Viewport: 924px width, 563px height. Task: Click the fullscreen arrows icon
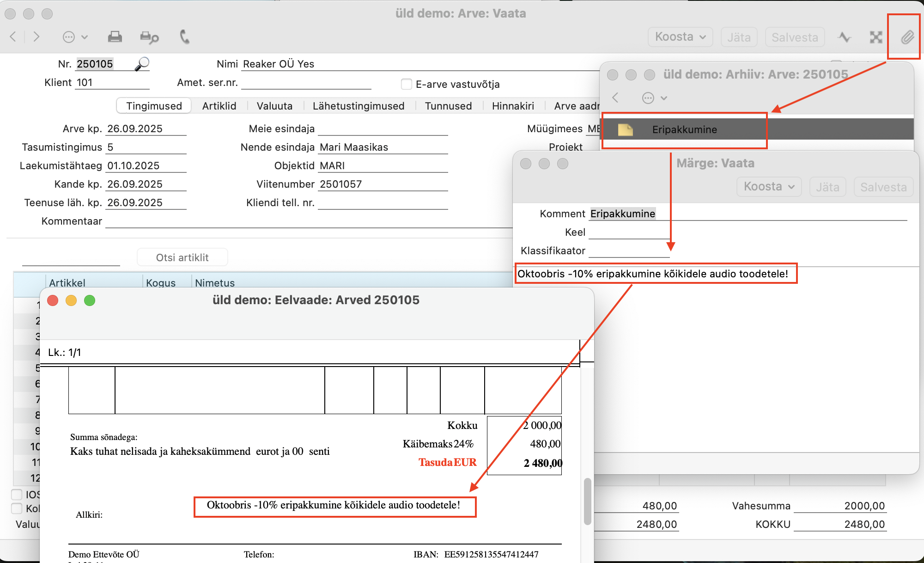pos(875,37)
